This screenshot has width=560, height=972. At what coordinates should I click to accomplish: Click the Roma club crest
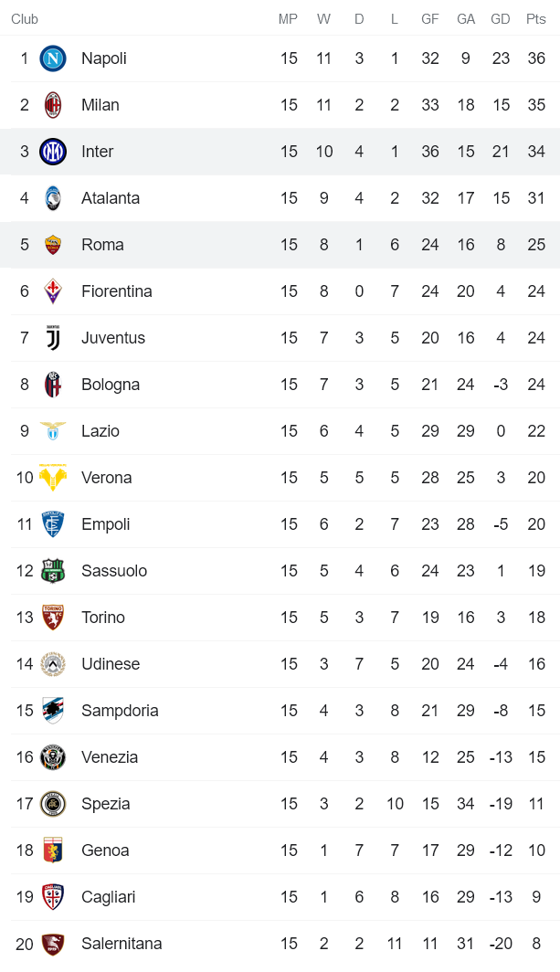click(x=53, y=245)
